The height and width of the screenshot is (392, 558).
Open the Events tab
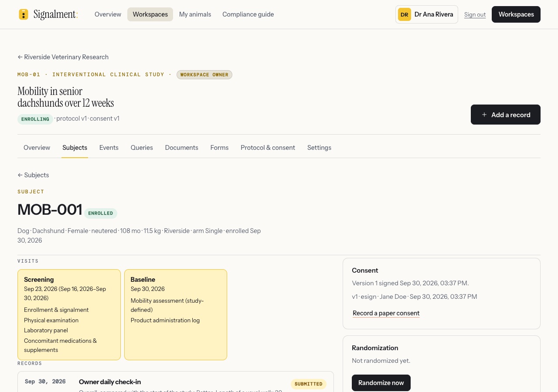click(x=109, y=148)
